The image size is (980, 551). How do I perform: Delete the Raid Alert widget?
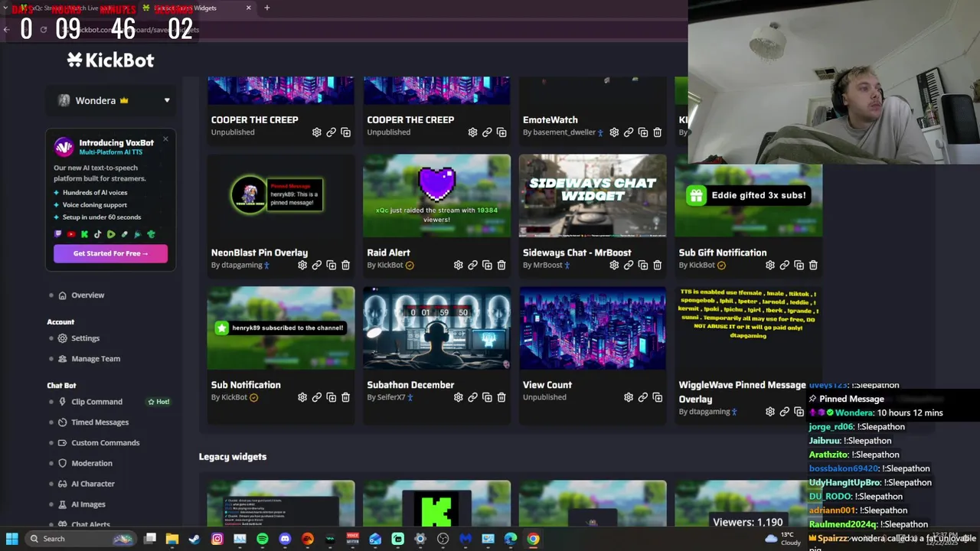pyautogui.click(x=501, y=265)
